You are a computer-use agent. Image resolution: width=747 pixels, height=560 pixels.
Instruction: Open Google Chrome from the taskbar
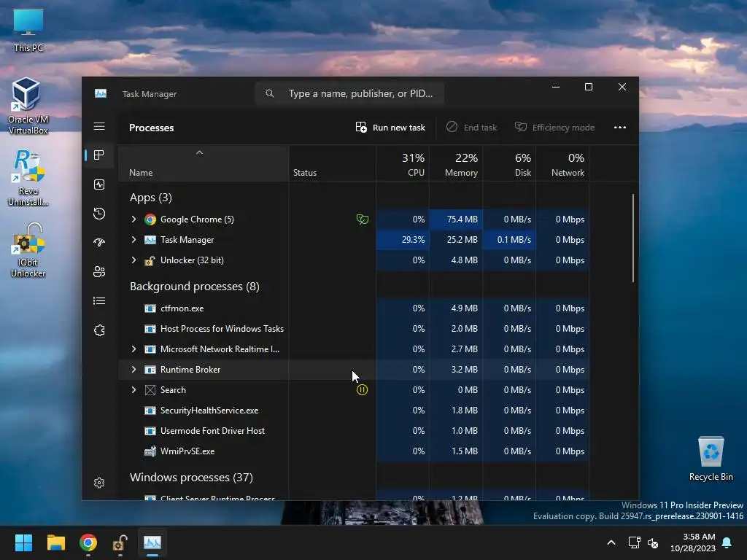[x=88, y=542]
